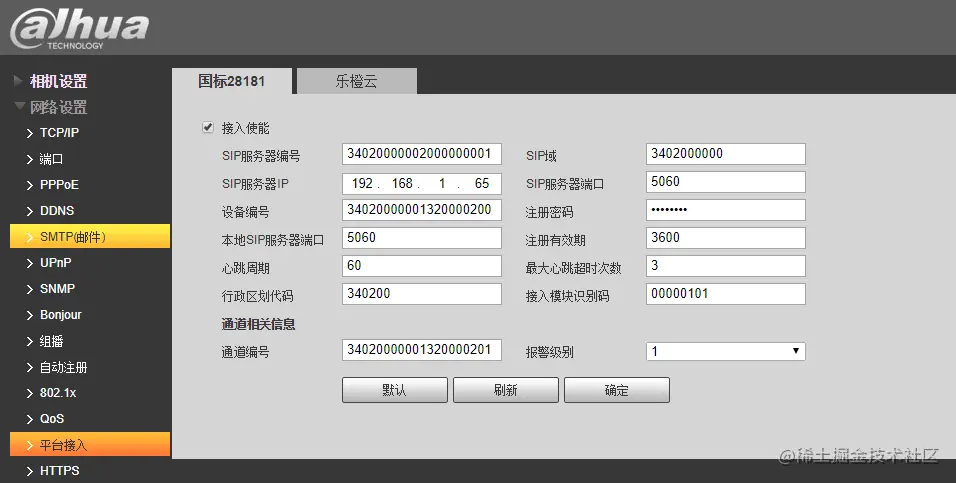This screenshot has width=956, height=483.
Task: Click the Dahua Technology logo
Action: (x=79, y=29)
